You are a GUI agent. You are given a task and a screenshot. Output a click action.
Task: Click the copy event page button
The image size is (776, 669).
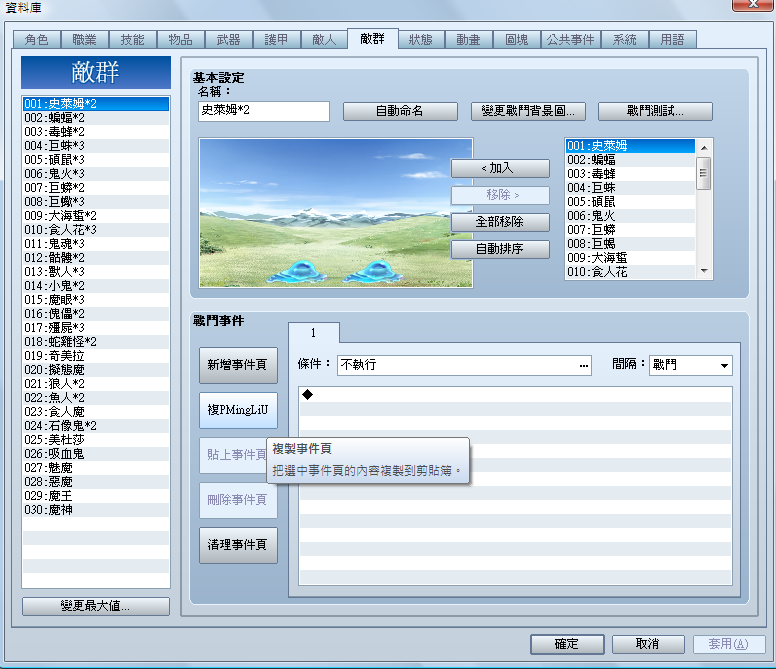[238, 410]
